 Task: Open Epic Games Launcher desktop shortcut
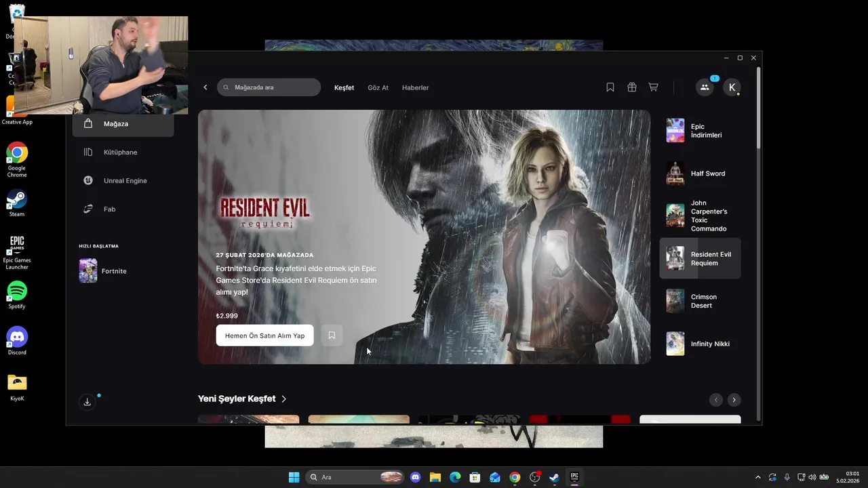(17, 252)
